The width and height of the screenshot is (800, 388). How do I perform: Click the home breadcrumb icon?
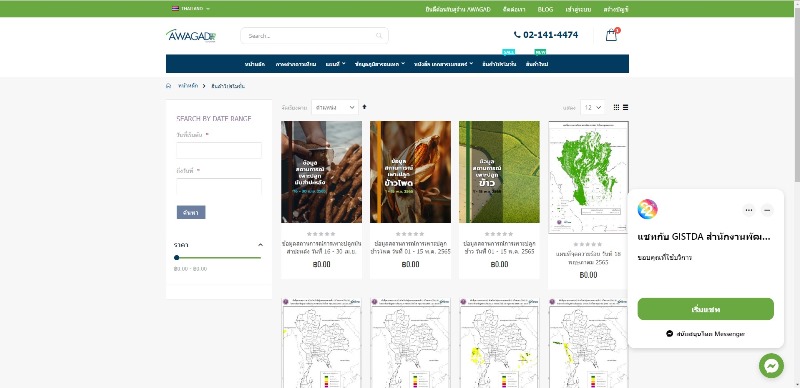pos(169,86)
